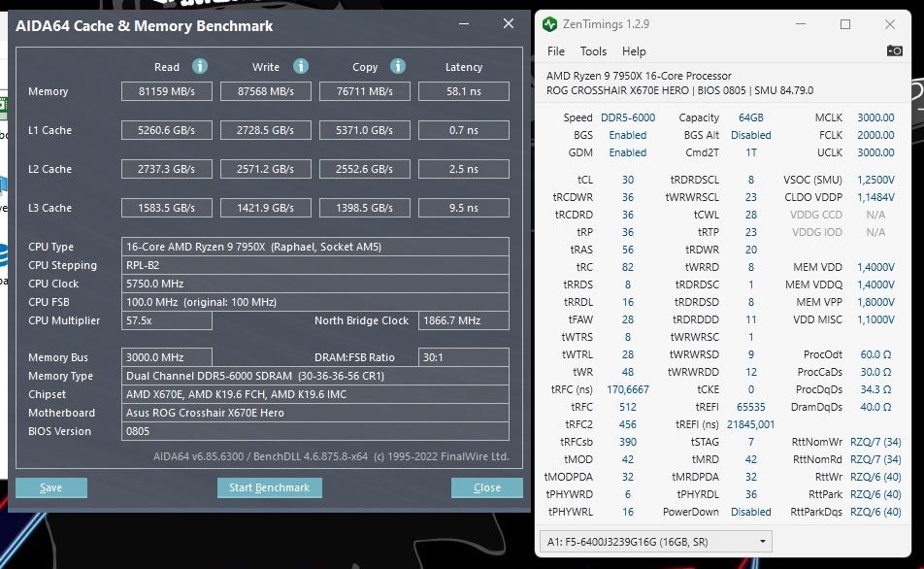Click the DRAM:FSB Ratio field "30:1"

[464, 357]
